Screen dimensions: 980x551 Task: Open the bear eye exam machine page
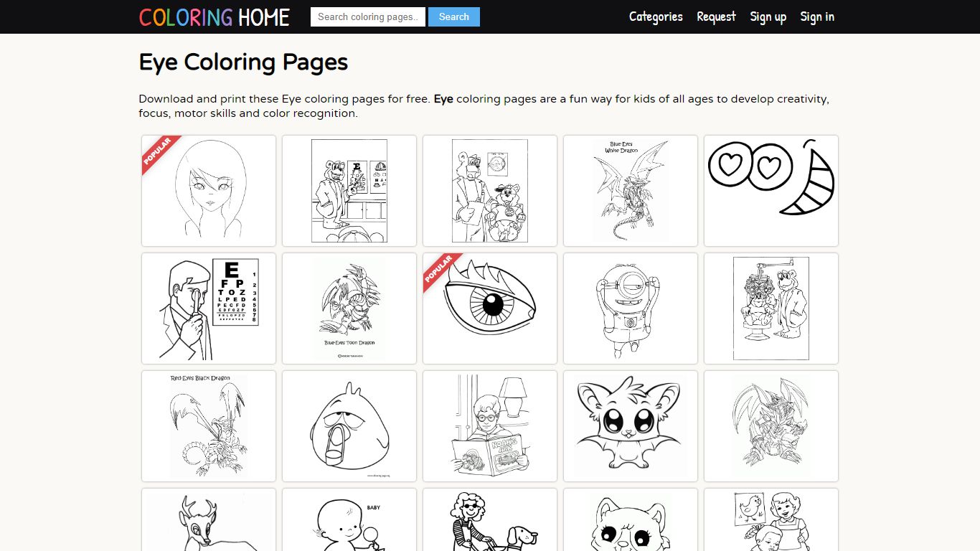point(771,309)
